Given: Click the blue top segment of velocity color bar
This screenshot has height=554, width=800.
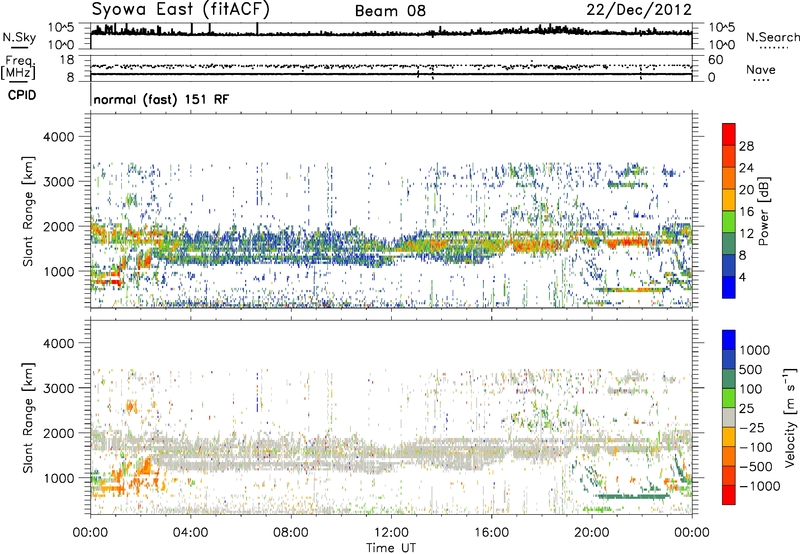Looking at the screenshot, I should tap(729, 340).
